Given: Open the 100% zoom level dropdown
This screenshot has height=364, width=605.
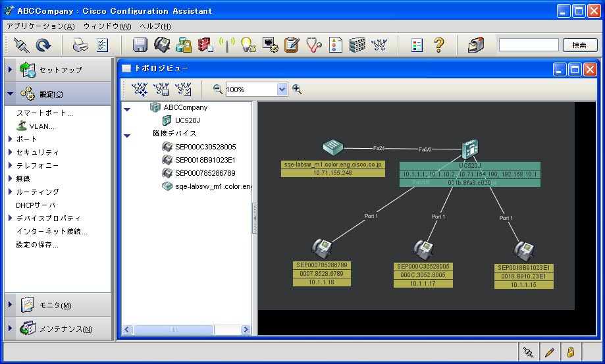Looking at the screenshot, I should coord(282,90).
